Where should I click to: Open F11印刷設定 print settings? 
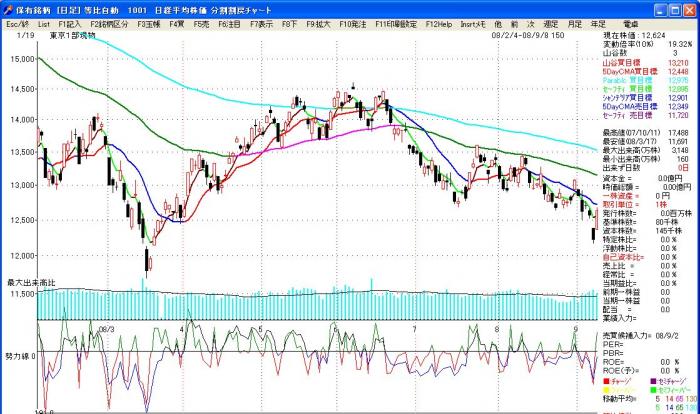pyautogui.click(x=396, y=25)
